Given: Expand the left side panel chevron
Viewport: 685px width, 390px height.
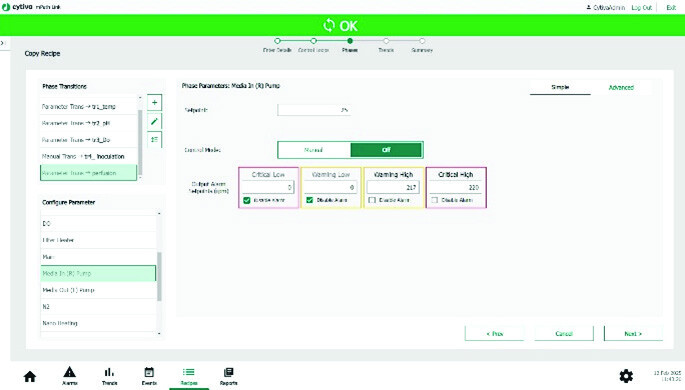Looking at the screenshot, I should (3, 43).
